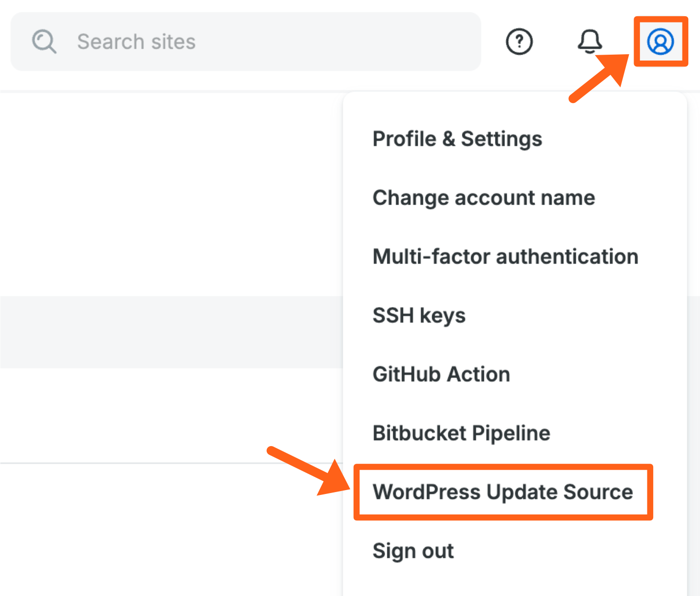Rename account via Change account name

point(483,198)
